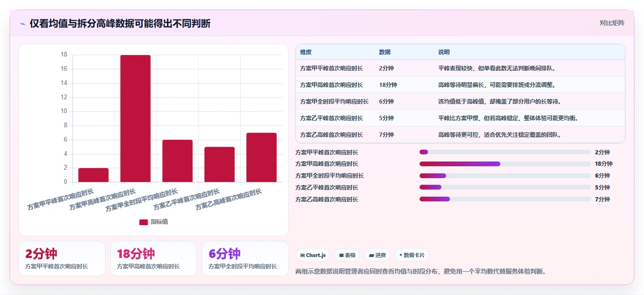This screenshot has width=644, height=295.
Task: Click the y-axis label 18 on the chart
Action: [x=64, y=55]
